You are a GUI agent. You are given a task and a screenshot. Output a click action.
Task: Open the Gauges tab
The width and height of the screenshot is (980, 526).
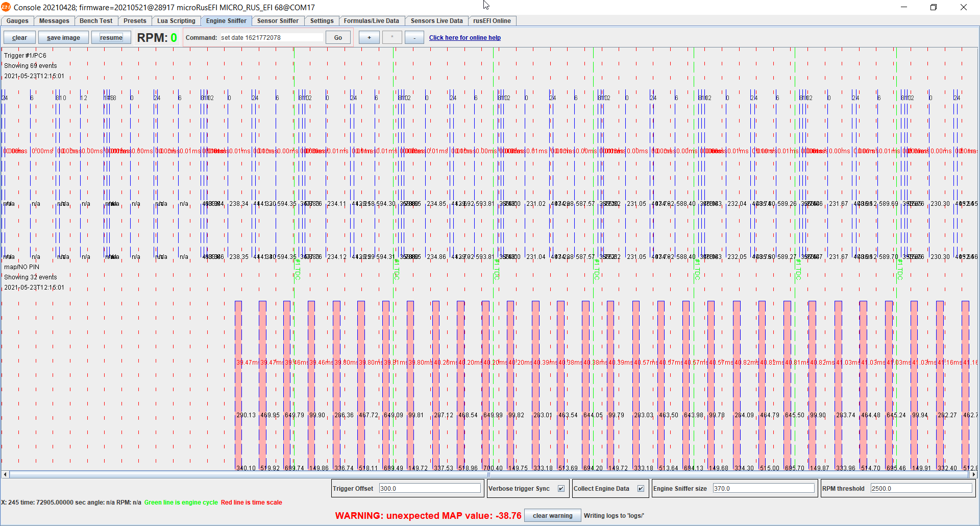pyautogui.click(x=17, y=21)
